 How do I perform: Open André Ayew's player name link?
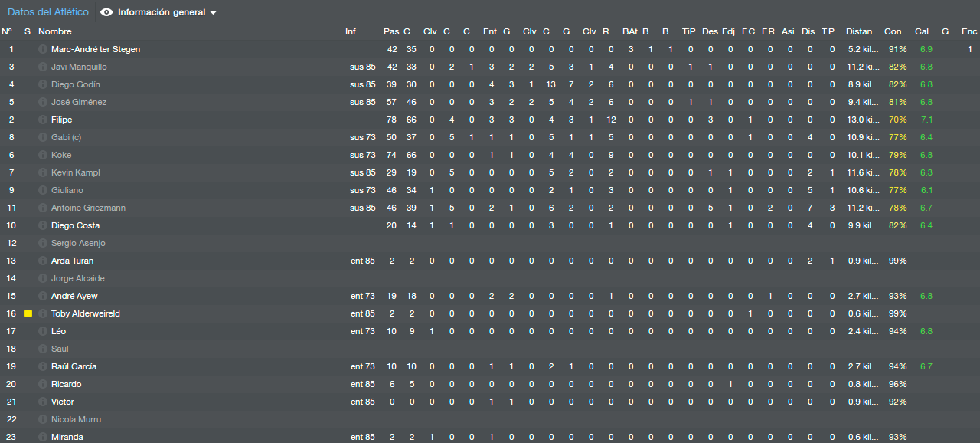point(74,296)
